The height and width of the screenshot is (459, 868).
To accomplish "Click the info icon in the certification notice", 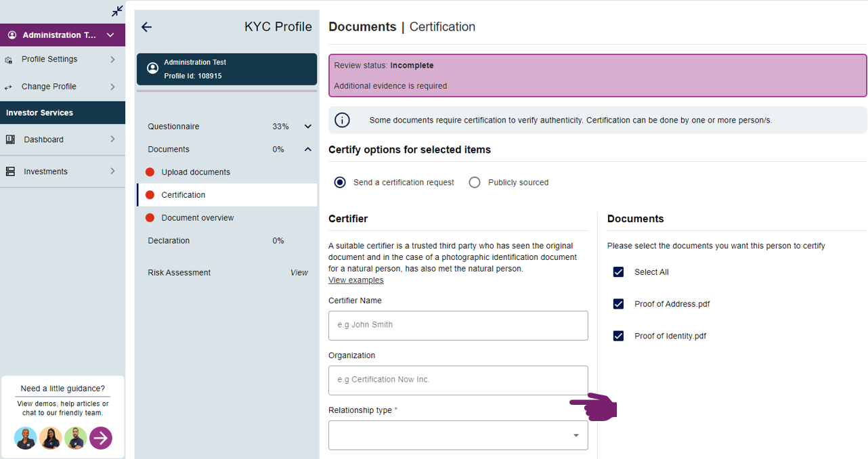I will coord(343,121).
